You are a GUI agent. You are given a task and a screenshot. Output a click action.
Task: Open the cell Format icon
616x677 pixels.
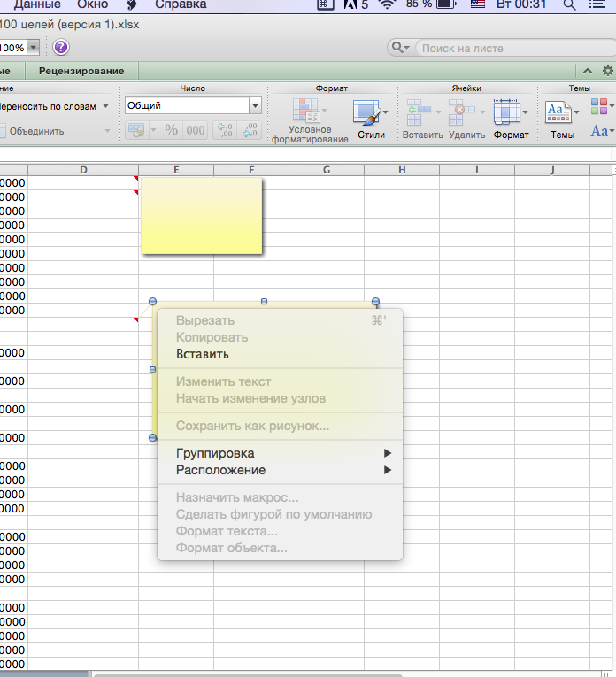[x=507, y=112]
